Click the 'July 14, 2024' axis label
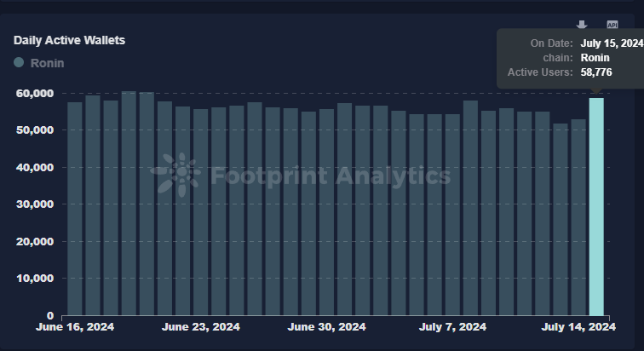Image resolution: width=644 pixels, height=351 pixels. click(578, 327)
